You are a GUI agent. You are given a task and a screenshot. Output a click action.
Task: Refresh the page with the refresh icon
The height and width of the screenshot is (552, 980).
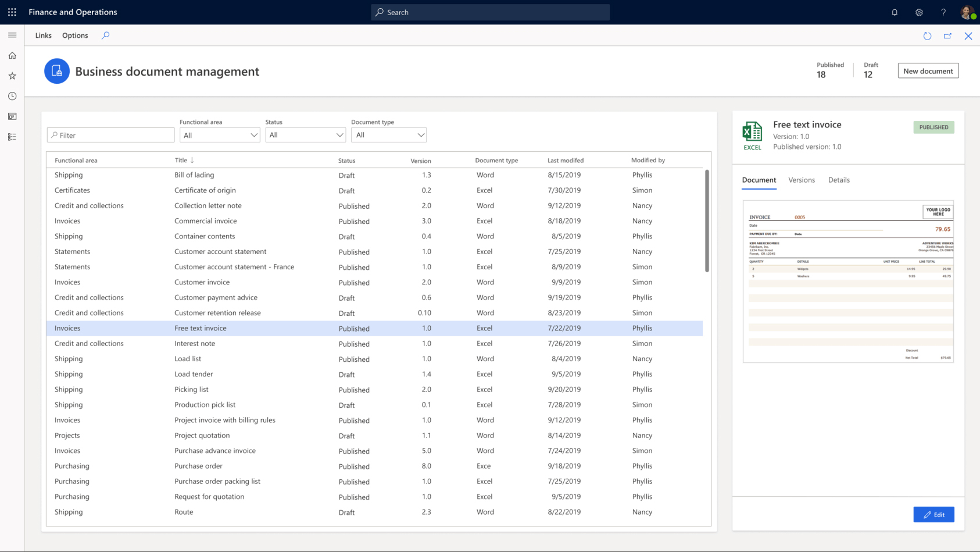coord(927,36)
